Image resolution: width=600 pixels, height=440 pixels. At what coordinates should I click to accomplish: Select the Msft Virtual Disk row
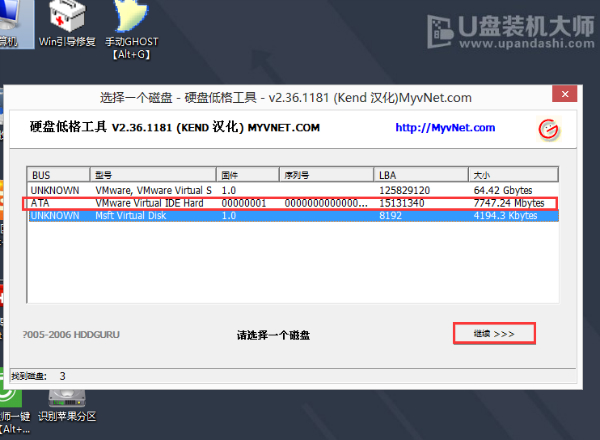pos(293,215)
